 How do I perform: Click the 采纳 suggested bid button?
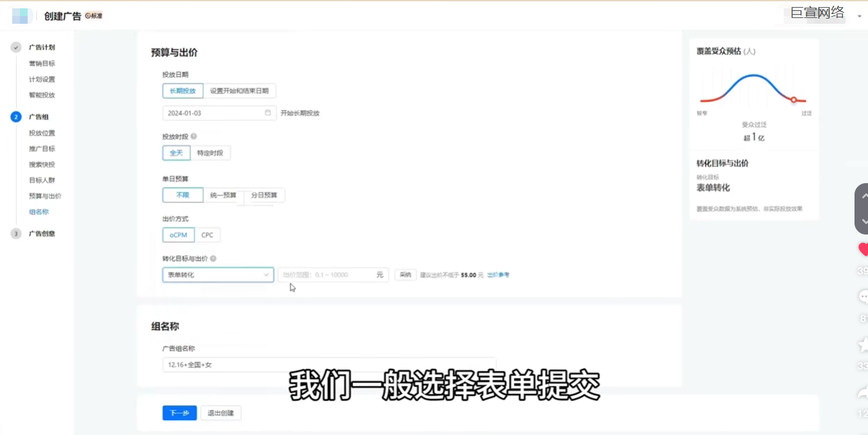405,275
